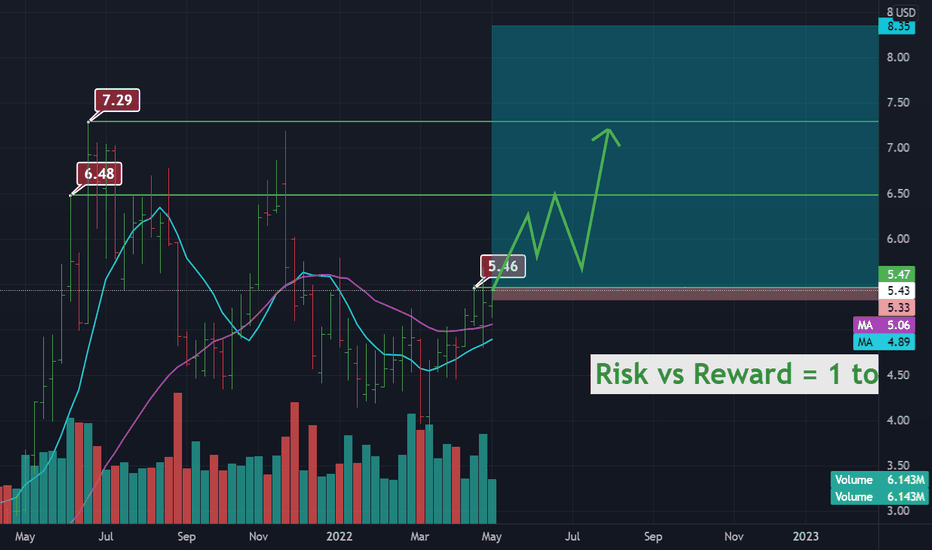Select the 8.35 target price tag

tap(896, 26)
